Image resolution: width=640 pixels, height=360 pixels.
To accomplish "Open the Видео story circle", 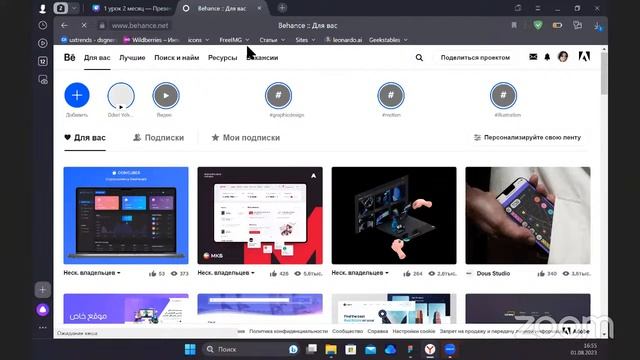I will [166, 96].
